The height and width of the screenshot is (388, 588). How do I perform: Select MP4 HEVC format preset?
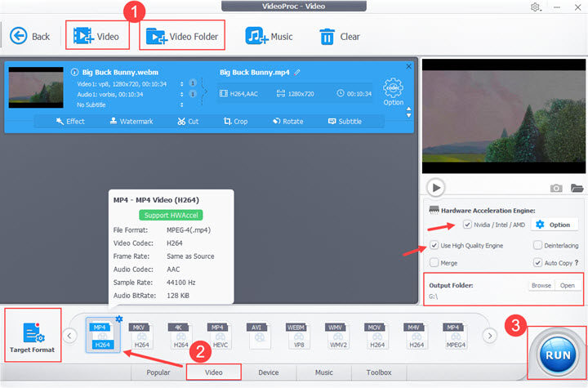(220, 336)
